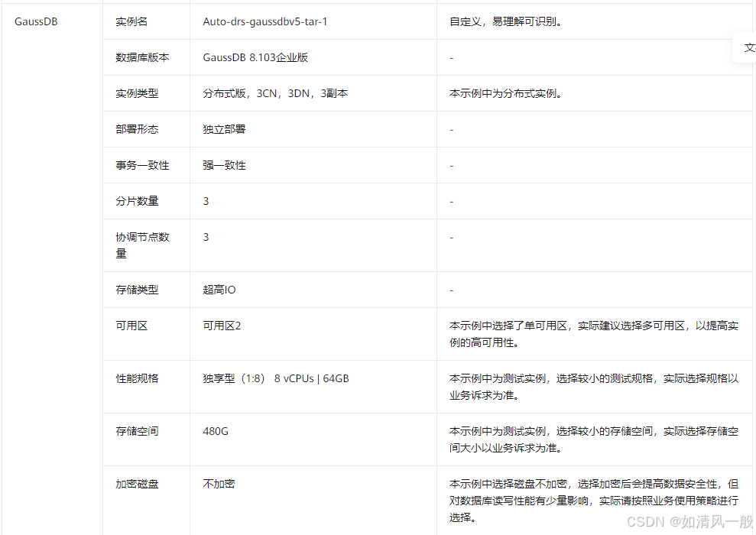Select the value 3 in 协调节点数量 row
This screenshot has height=535, width=756.
(206, 237)
